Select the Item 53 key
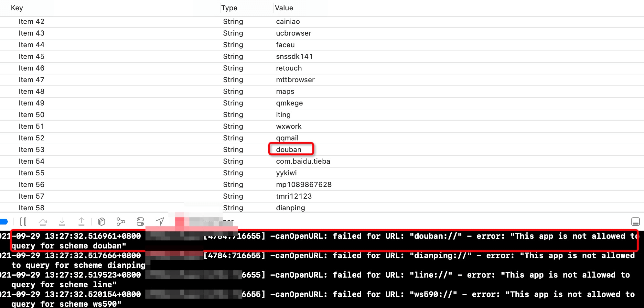 (31, 150)
